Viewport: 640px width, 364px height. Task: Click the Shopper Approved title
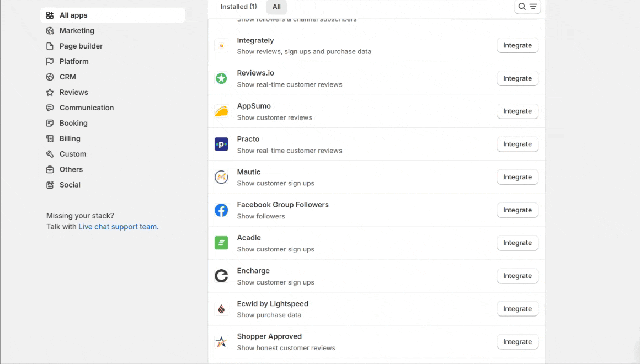coord(269,336)
